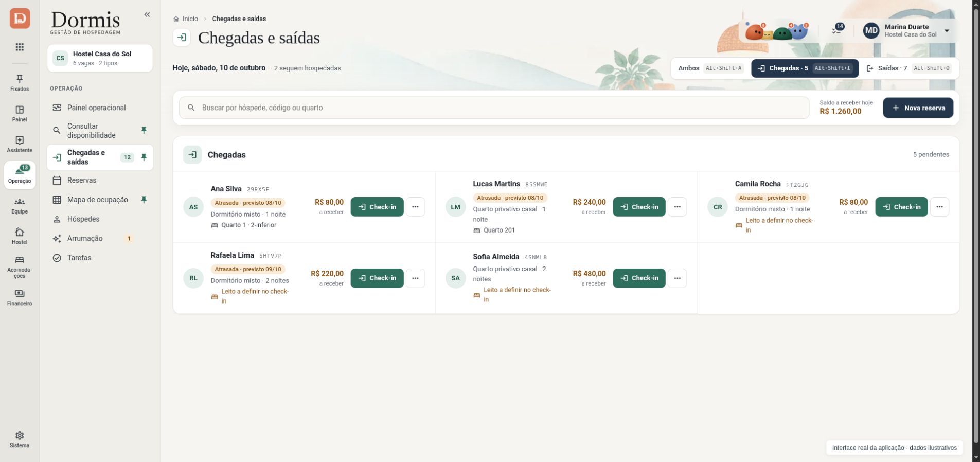The image size is (980, 462).
Task: Open more options for Camila Rocha
Action: tap(939, 207)
